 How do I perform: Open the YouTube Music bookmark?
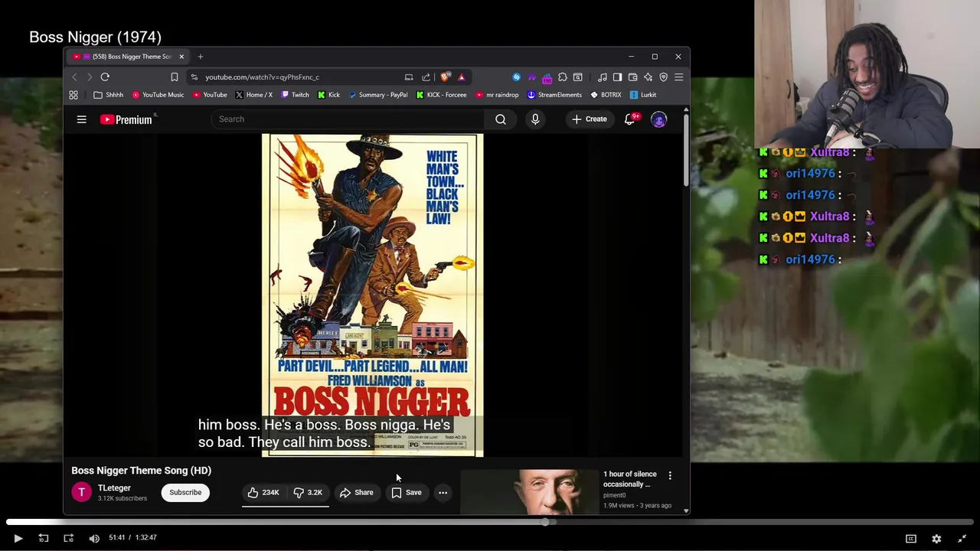[x=158, y=95]
